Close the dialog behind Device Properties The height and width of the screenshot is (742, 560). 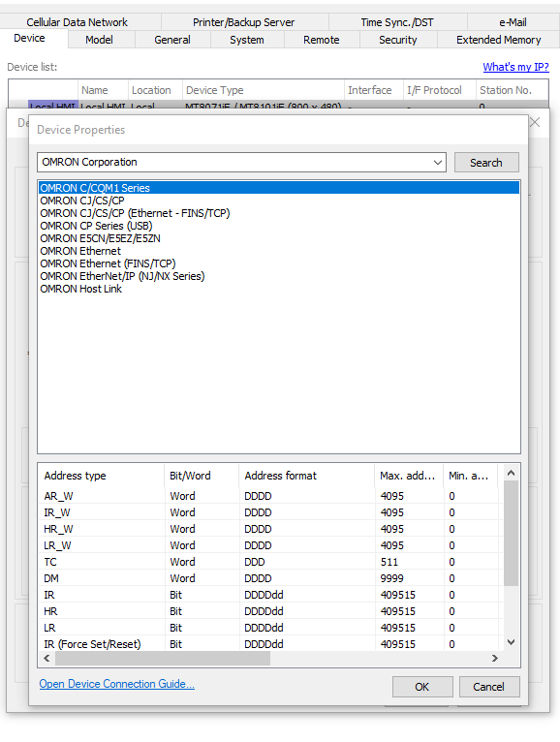pyautogui.click(x=535, y=122)
